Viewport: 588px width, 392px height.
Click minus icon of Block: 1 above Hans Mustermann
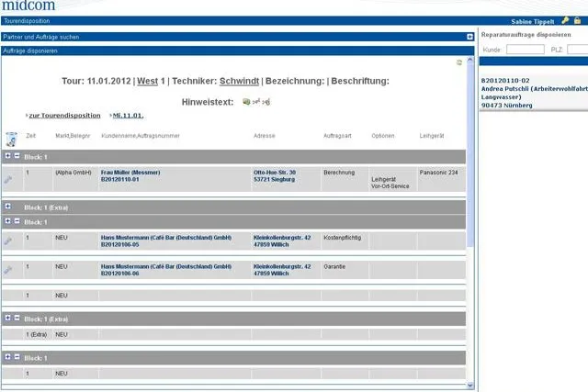point(17,221)
